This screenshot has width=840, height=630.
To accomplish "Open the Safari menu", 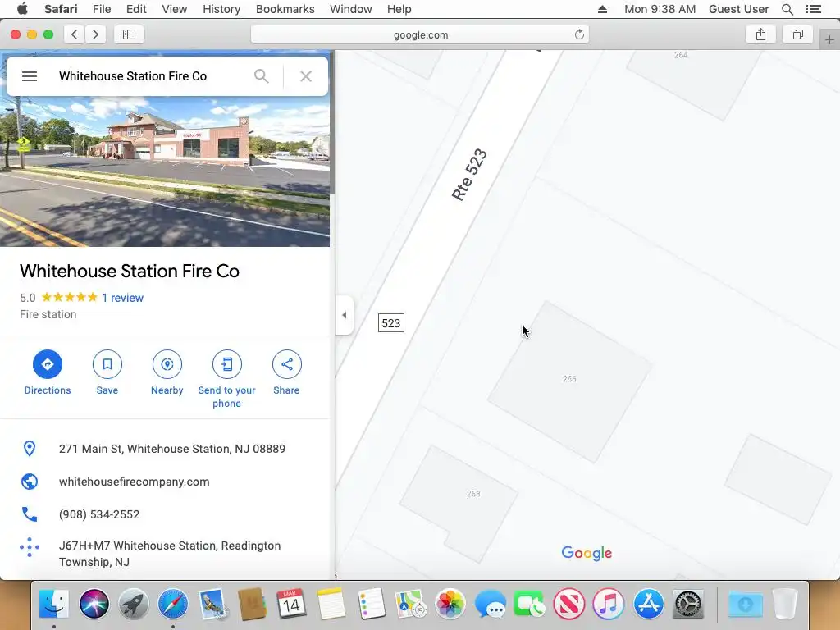I will coord(61,9).
